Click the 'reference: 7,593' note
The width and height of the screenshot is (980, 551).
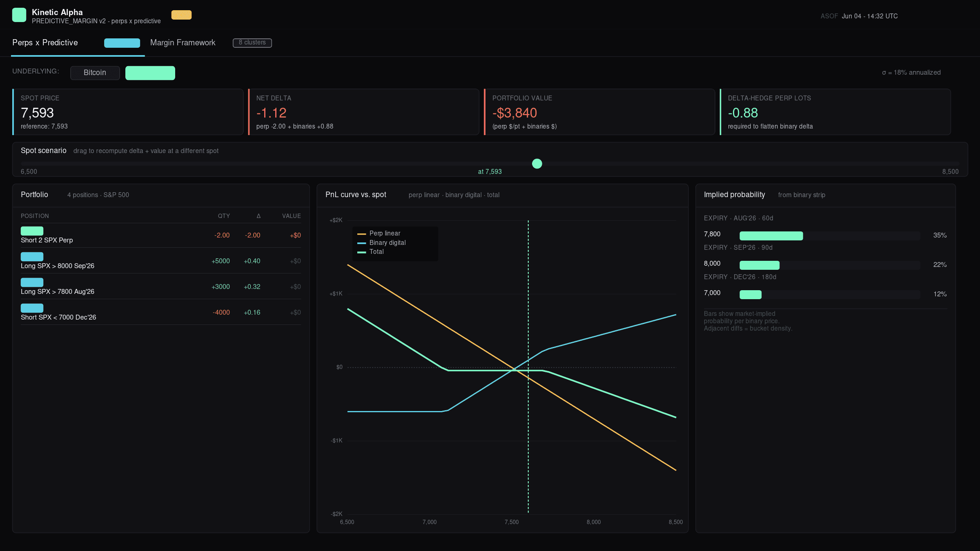(x=44, y=127)
